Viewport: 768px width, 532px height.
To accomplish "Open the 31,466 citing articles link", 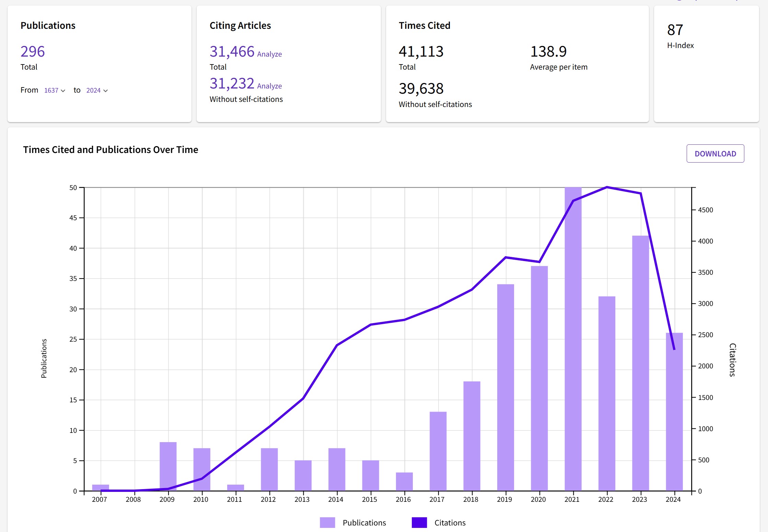I will [x=232, y=51].
